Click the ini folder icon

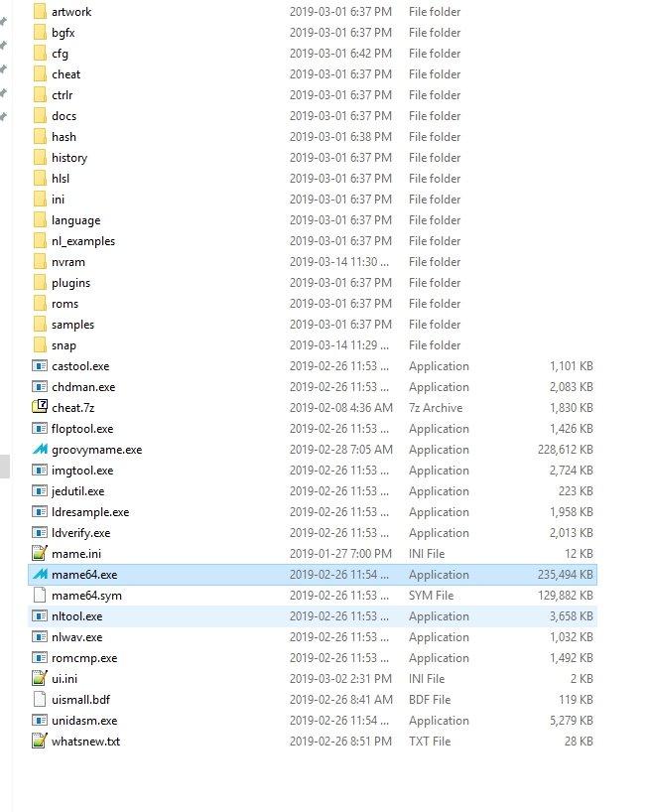click(x=40, y=199)
